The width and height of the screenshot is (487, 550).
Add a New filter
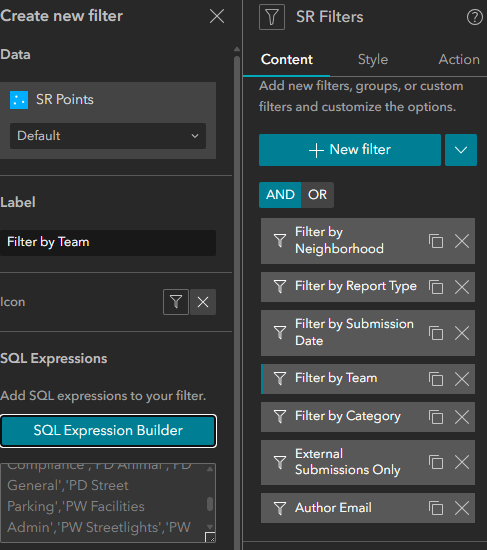[x=350, y=150]
